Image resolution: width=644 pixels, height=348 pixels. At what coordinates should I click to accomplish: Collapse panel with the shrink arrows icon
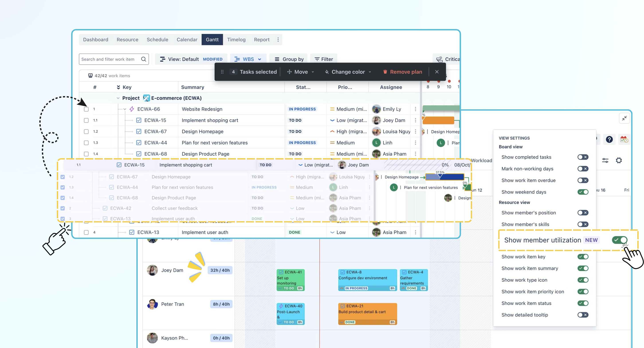tap(624, 118)
